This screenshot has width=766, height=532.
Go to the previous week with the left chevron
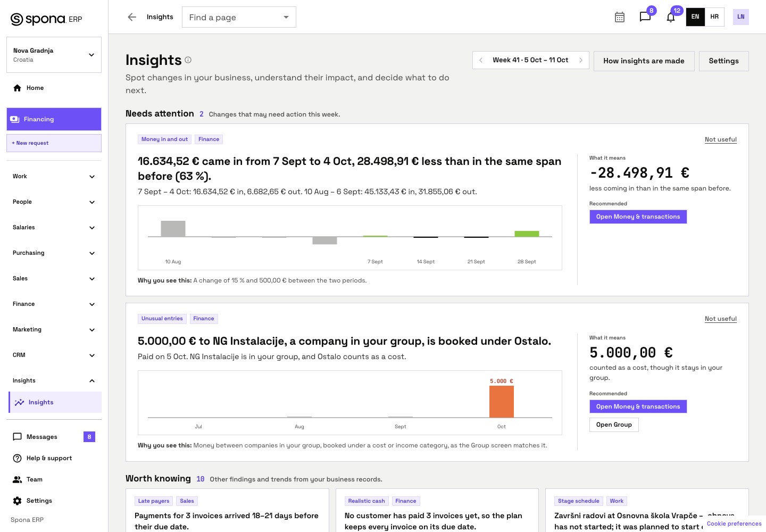pos(481,60)
